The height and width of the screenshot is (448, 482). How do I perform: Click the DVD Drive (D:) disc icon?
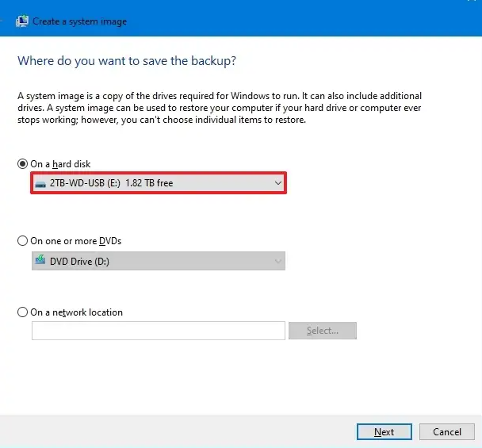[40, 260]
